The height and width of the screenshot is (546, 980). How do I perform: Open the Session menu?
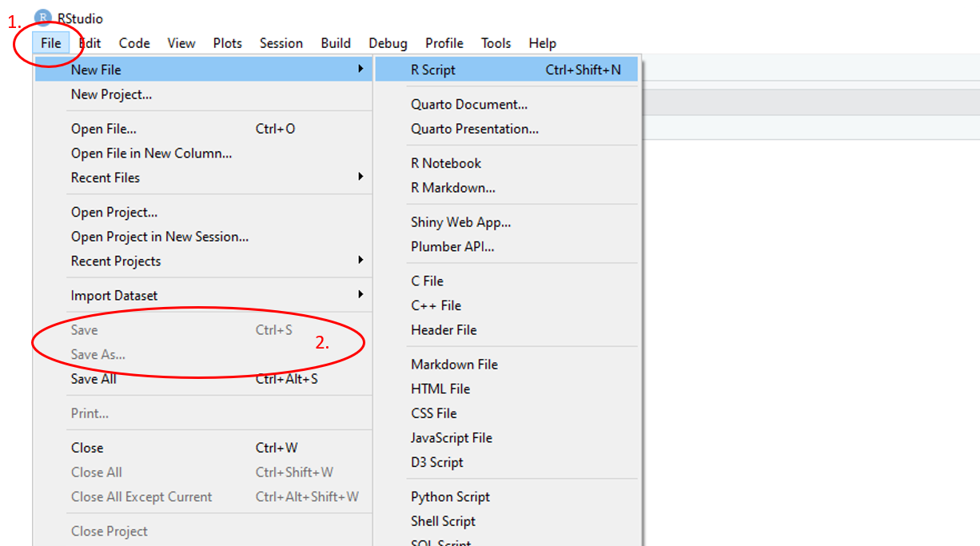click(x=281, y=43)
